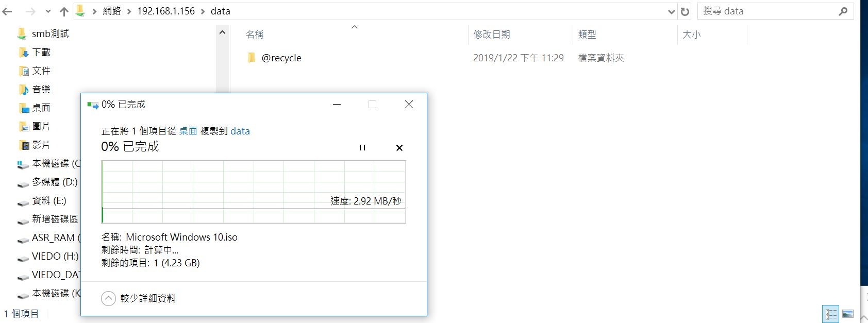Pause the file copy operation

(x=362, y=147)
